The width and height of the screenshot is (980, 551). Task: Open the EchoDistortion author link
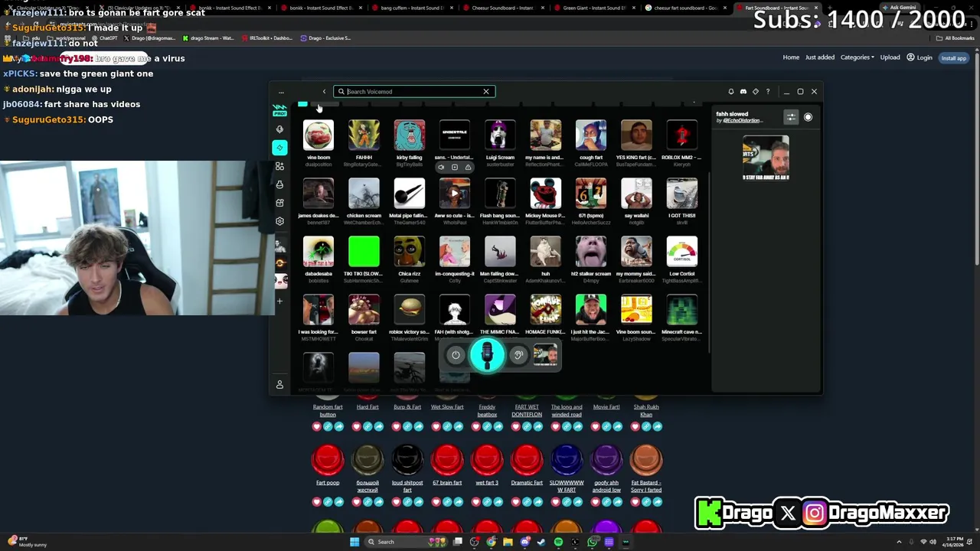[x=742, y=121]
